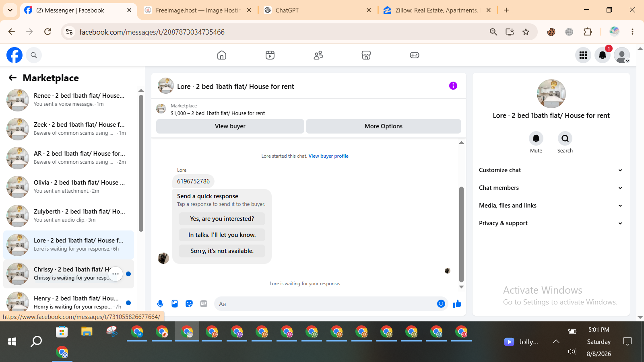The image size is (644, 362).
Task: Open the Windows Start menu
Action: pos(12,341)
